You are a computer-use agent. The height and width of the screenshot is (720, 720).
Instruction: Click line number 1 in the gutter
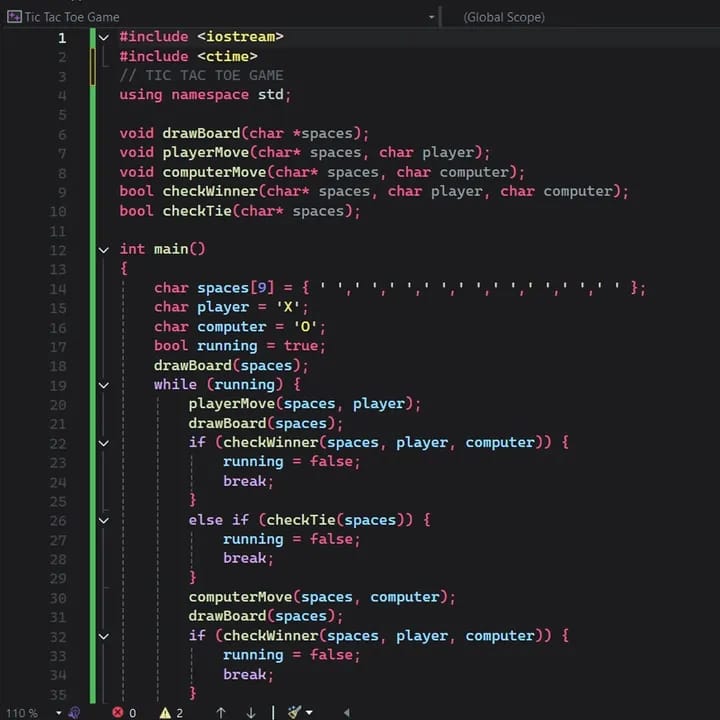click(x=62, y=38)
